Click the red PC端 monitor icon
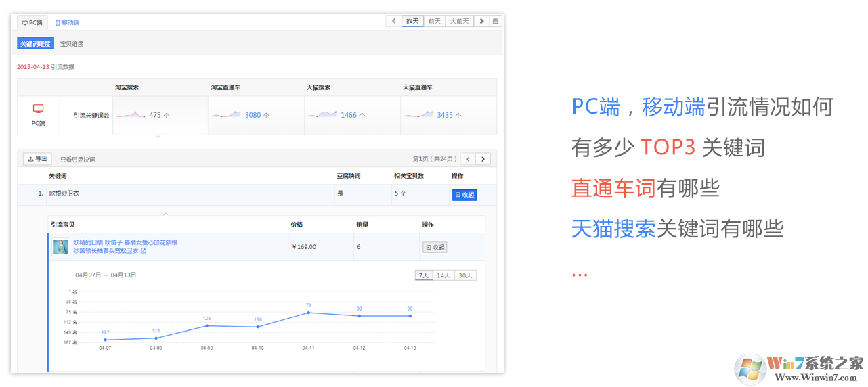868x387 pixels. click(39, 108)
